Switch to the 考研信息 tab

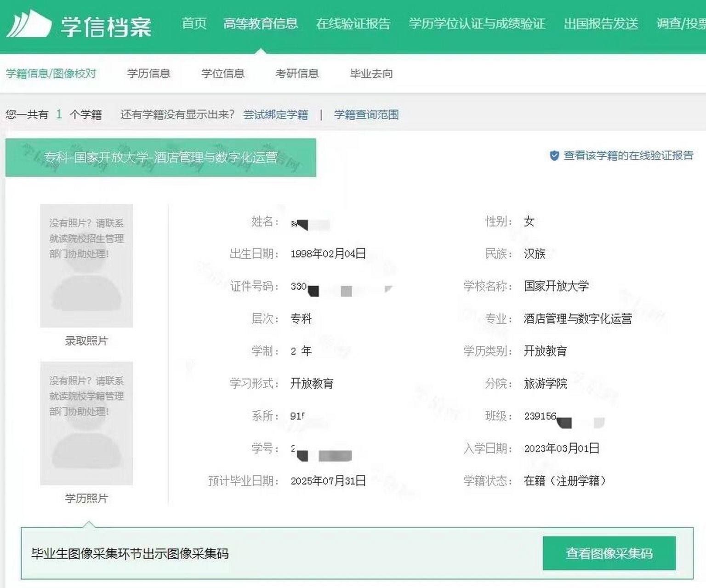(x=298, y=73)
